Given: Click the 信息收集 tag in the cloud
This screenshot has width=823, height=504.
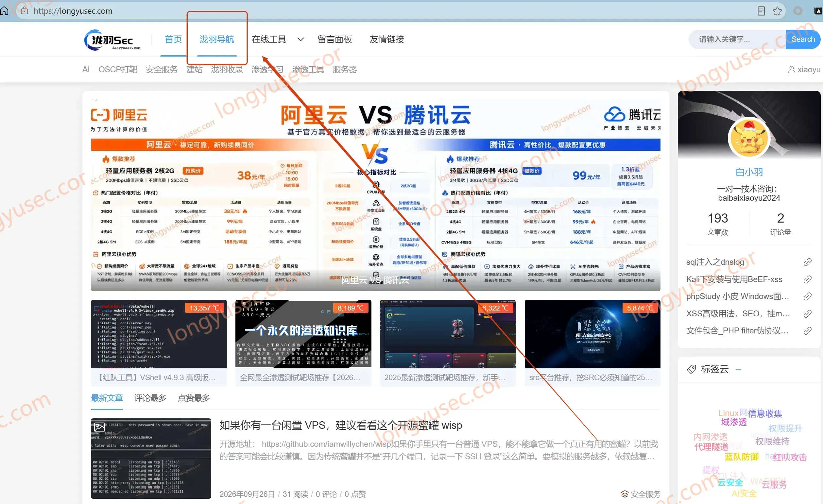Looking at the screenshot, I should tap(765, 413).
